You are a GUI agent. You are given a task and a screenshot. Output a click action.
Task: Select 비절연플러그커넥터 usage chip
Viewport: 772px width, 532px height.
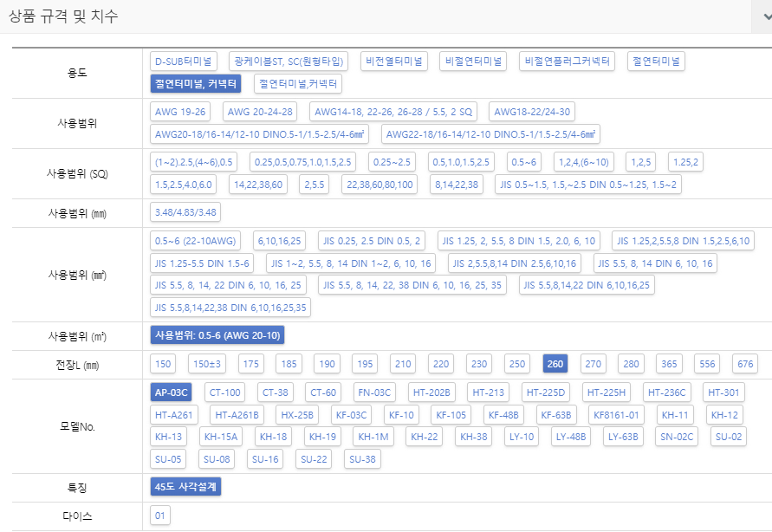point(567,62)
